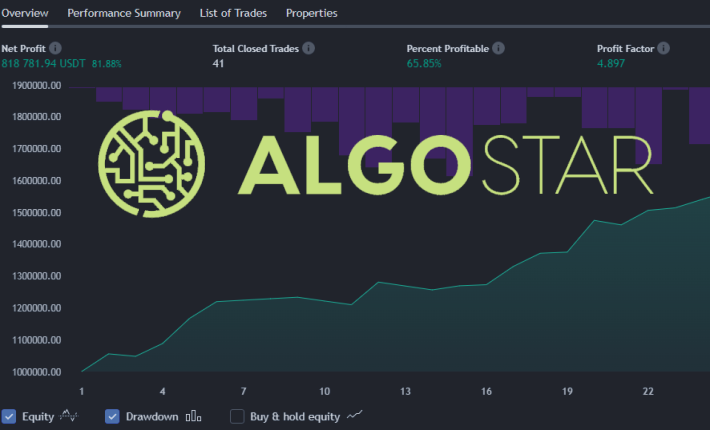The height and width of the screenshot is (430, 710).
Task: Click the Equity line chart icon
Action: coord(68,415)
